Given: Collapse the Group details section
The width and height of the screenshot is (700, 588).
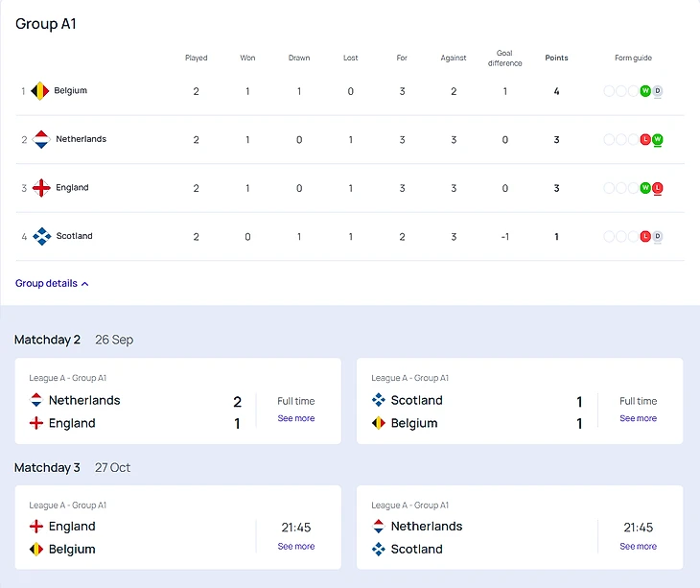Looking at the screenshot, I should (x=52, y=284).
